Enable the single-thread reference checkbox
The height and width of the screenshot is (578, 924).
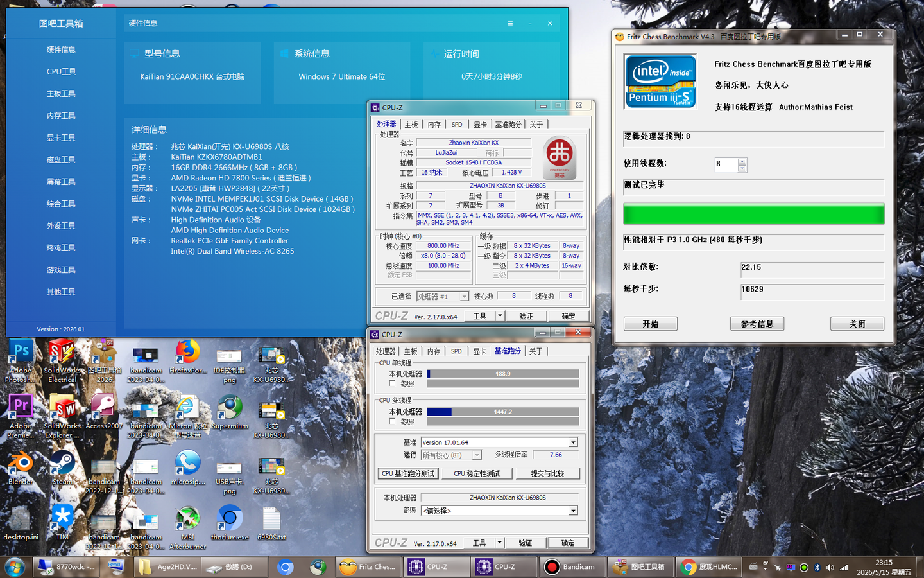coord(392,383)
